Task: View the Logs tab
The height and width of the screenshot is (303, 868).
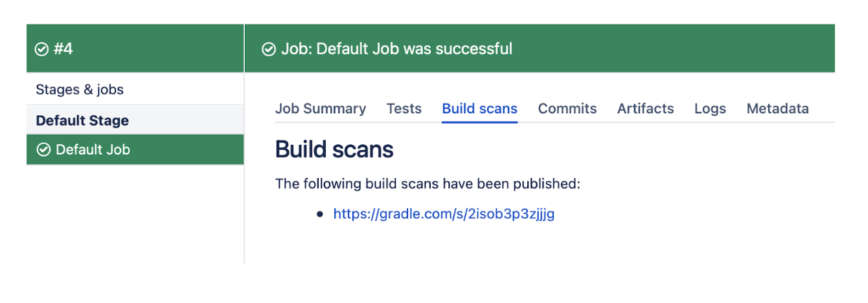Action: pyautogui.click(x=710, y=109)
